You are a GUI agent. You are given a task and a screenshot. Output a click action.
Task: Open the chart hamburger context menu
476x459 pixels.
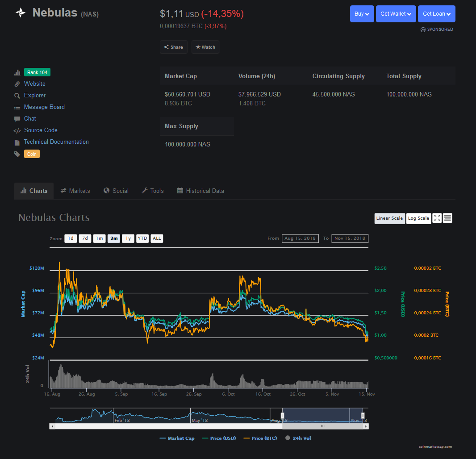coord(447,218)
